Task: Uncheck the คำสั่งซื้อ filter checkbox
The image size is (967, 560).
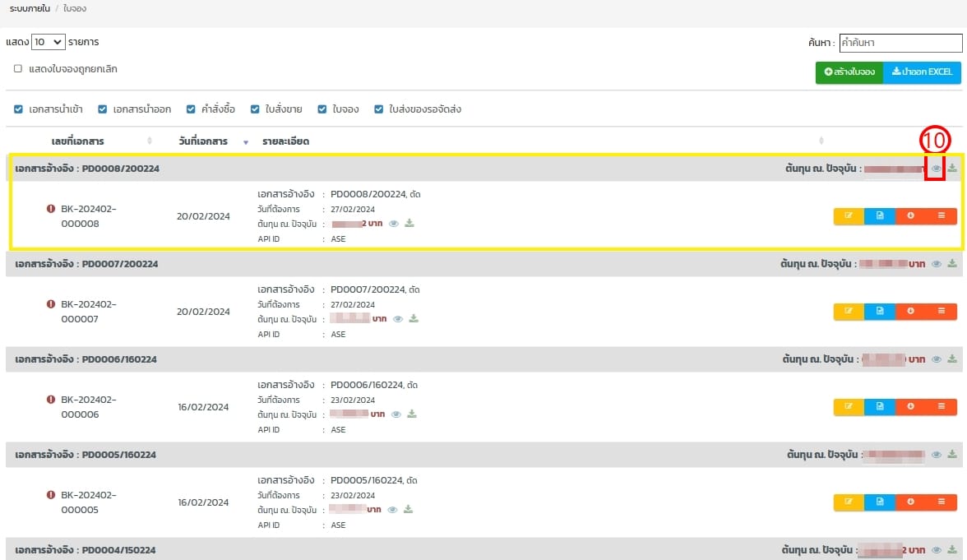Action: tap(191, 109)
